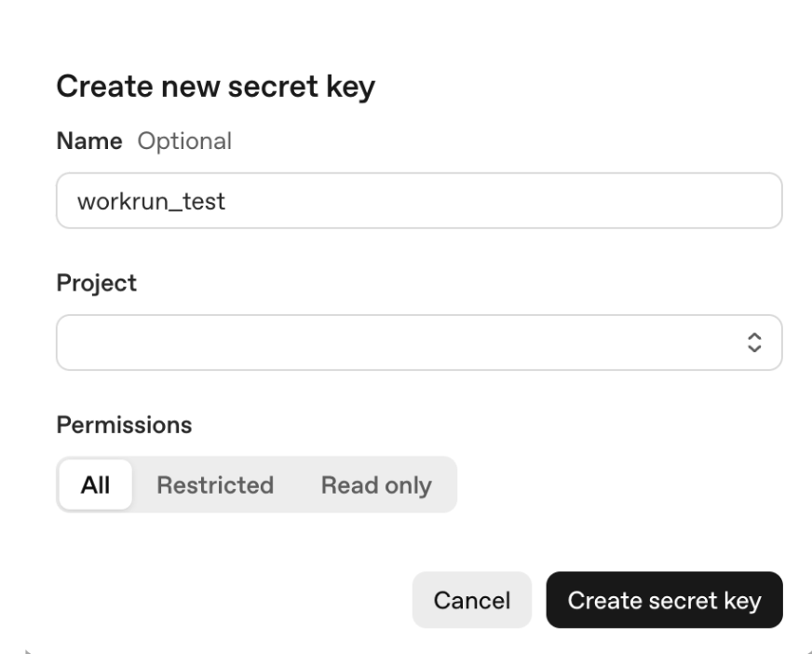The width and height of the screenshot is (812, 654).
Task: Click the Create new secret key heading
Action: click(216, 88)
